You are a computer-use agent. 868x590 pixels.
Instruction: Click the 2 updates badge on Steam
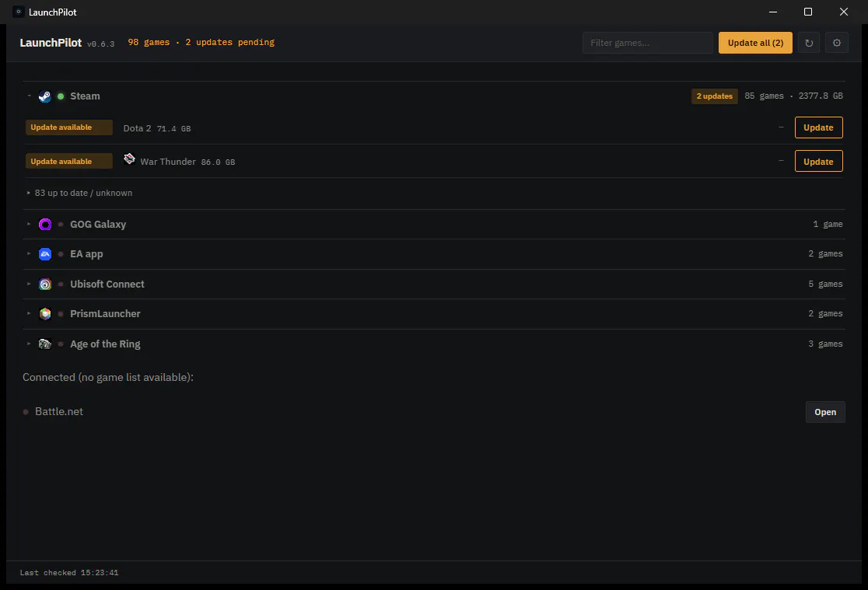tap(714, 96)
